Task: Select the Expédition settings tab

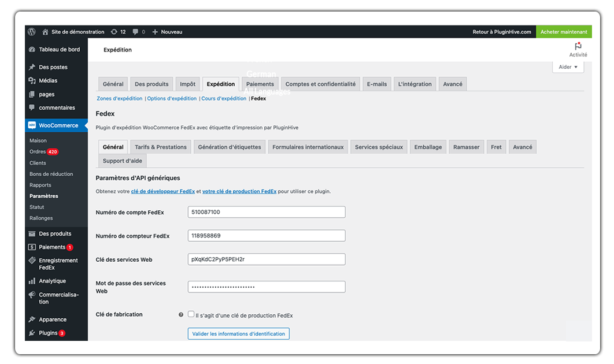Action: click(221, 84)
